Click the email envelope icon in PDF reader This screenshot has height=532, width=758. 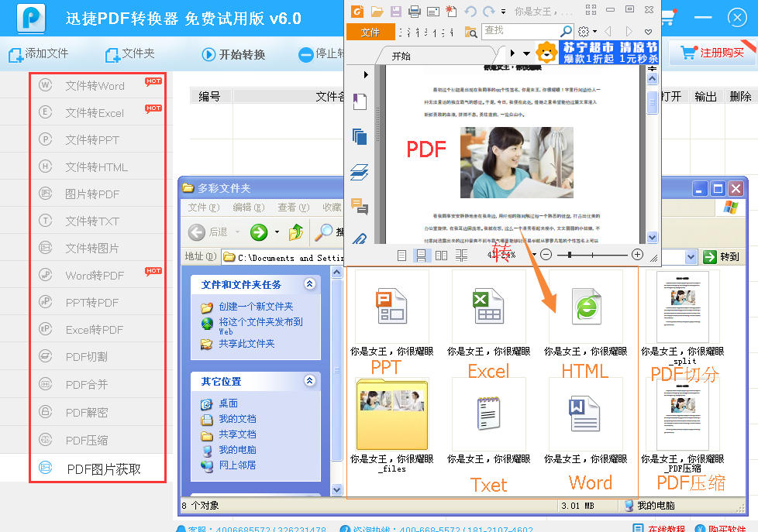433,11
